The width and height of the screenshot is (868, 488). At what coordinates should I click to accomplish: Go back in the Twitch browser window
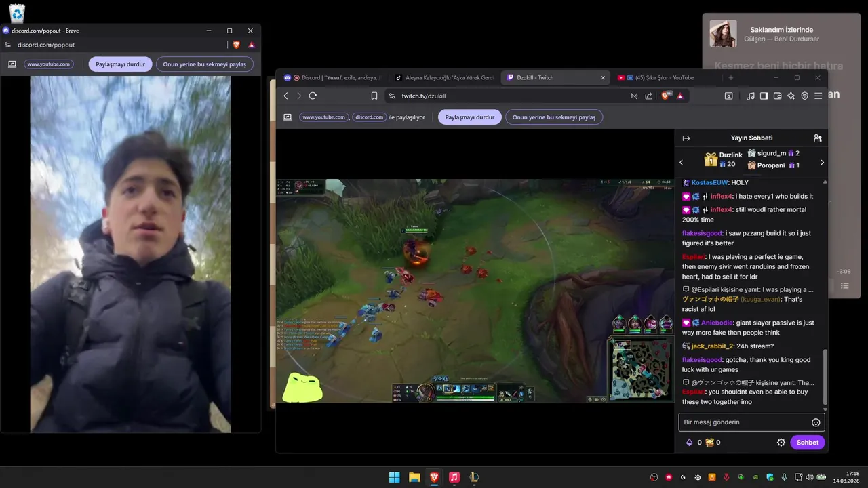tap(285, 96)
